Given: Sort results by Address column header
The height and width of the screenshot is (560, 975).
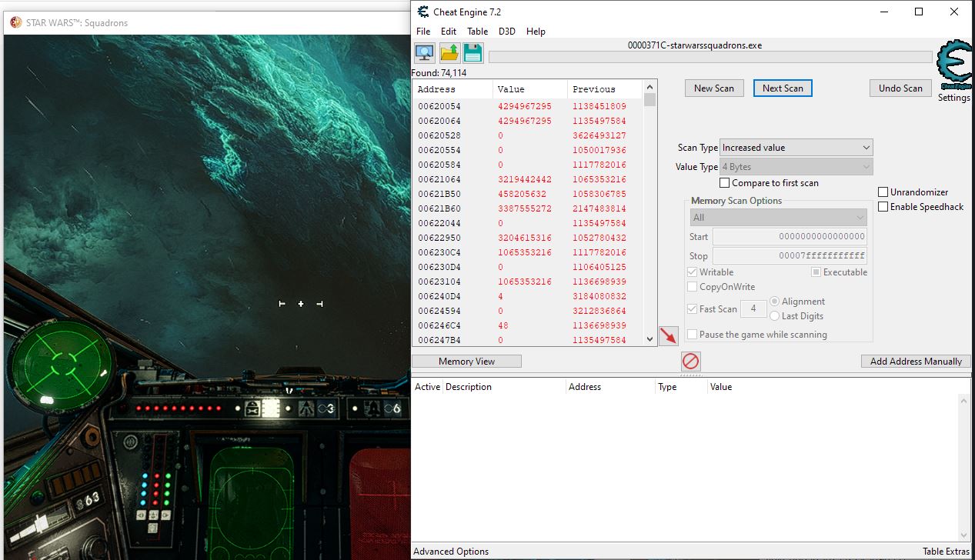Looking at the screenshot, I should tap(452, 89).
